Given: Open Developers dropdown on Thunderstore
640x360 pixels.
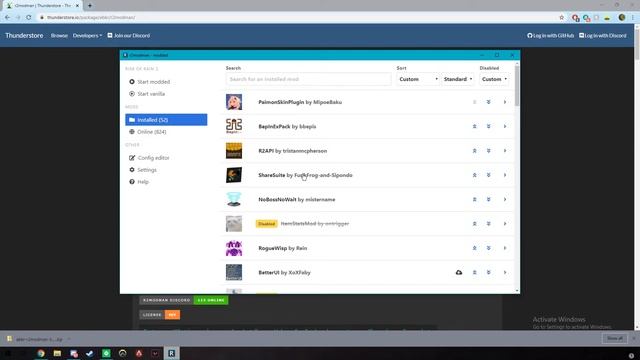Looking at the screenshot, I should click(87, 36).
